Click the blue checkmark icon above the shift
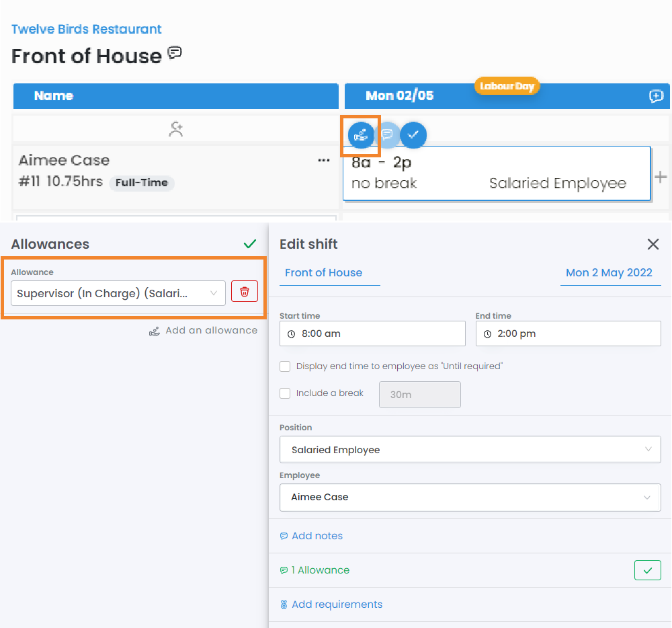The image size is (672, 628). pyautogui.click(x=413, y=134)
